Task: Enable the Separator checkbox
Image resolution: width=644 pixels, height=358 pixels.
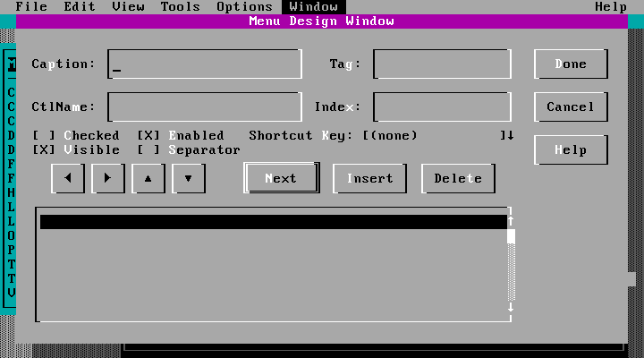Action: coord(148,149)
